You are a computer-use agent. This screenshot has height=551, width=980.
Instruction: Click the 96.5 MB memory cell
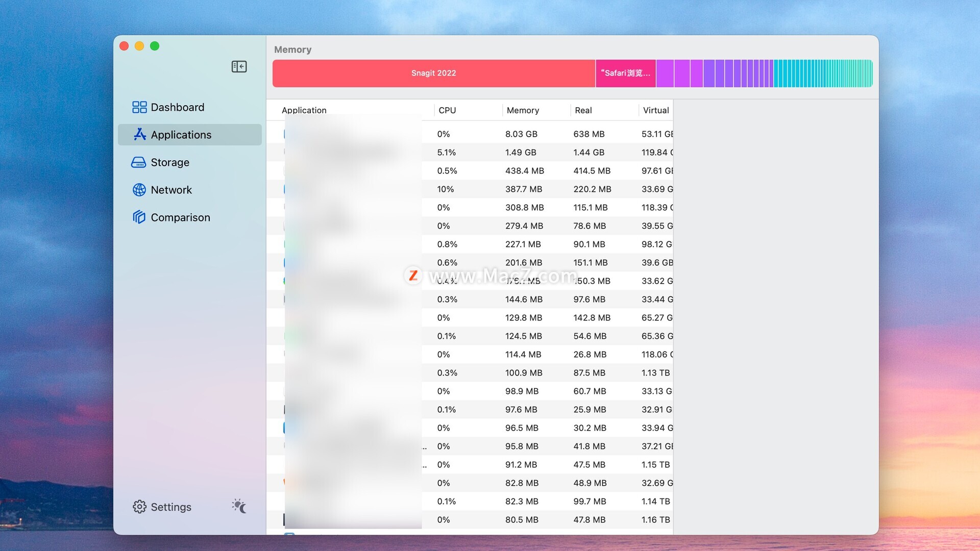click(522, 428)
